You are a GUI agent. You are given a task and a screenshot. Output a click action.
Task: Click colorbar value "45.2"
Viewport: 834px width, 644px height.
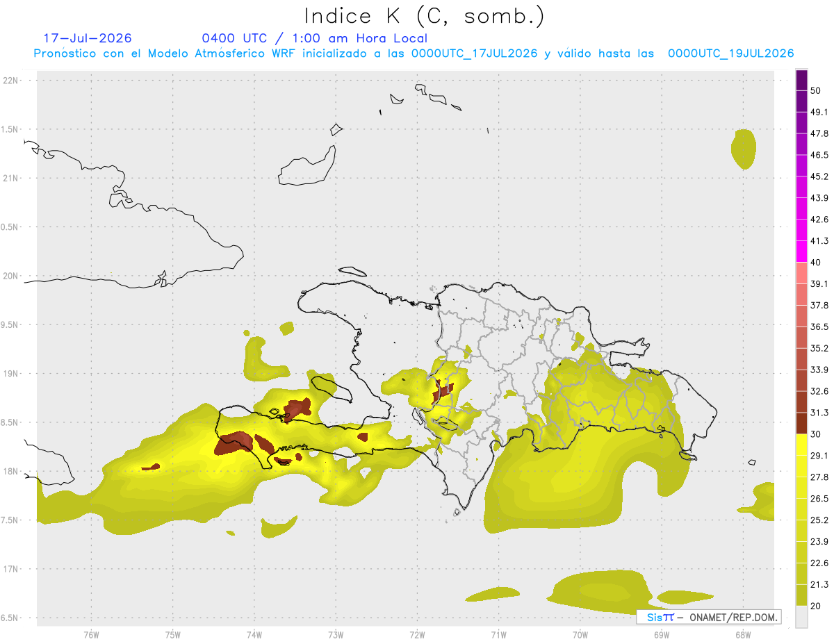click(x=819, y=176)
